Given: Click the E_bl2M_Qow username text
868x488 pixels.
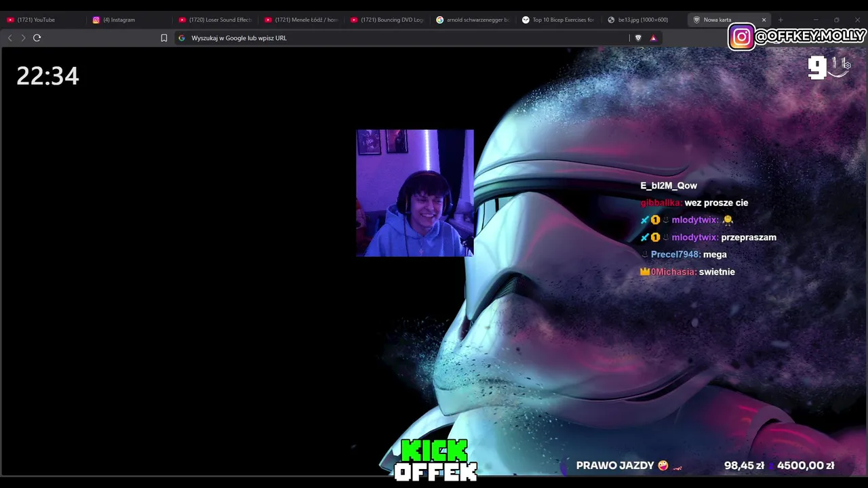Looking at the screenshot, I should (669, 186).
